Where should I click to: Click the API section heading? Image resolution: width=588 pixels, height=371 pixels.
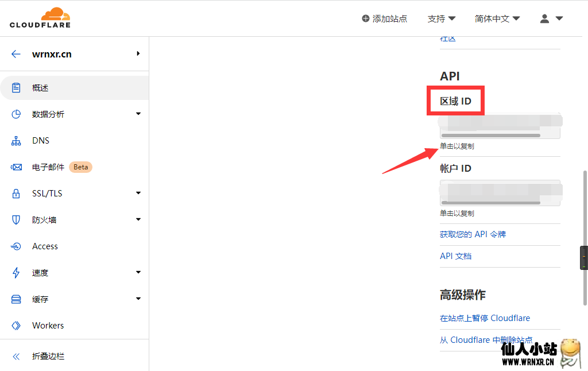point(450,76)
